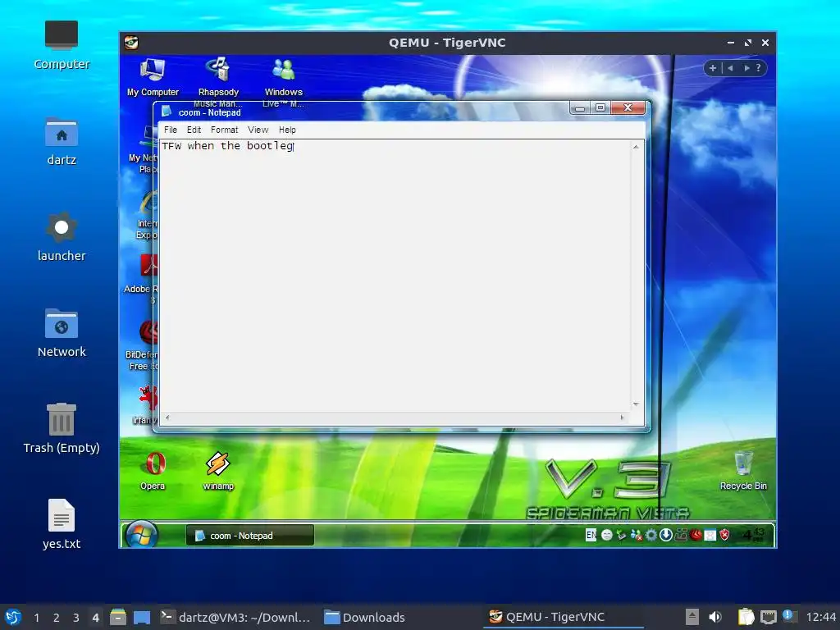Open the yes.txt file icon

[x=62, y=524]
